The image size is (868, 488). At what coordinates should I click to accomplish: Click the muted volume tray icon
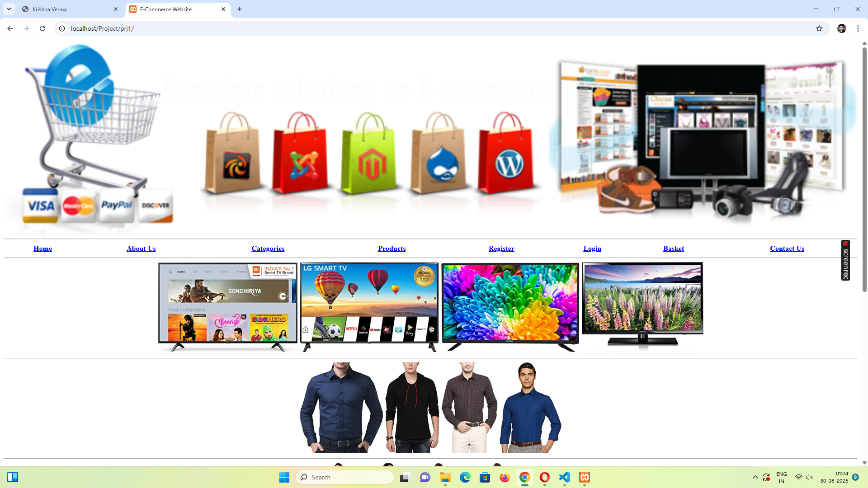click(x=810, y=477)
